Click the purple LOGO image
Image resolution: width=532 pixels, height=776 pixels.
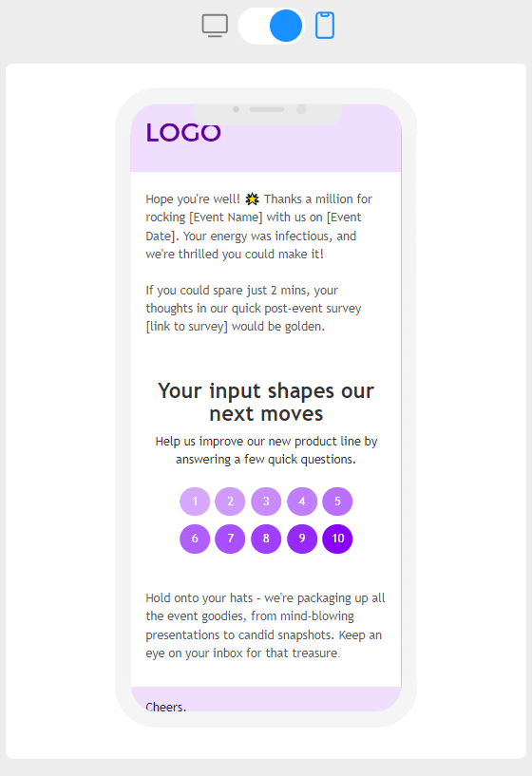click(x=183, y=132)
